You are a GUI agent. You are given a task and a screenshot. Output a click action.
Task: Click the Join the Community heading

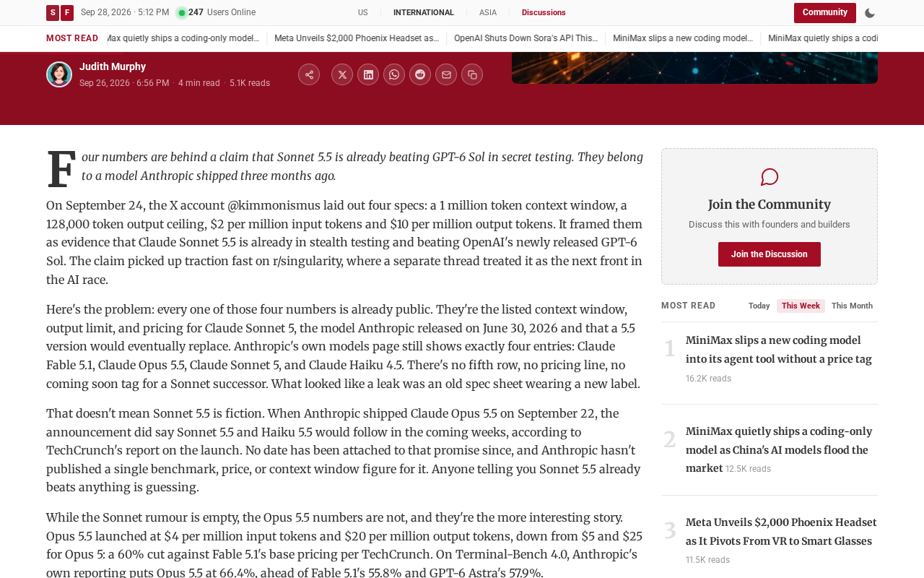click(x=770, y=204)
